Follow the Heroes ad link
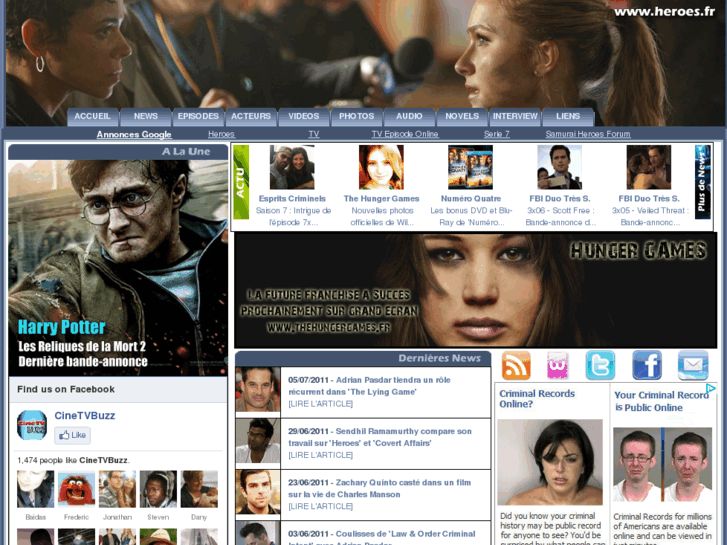This screenshot has width=727, height=545. click(x=221, y=134)
